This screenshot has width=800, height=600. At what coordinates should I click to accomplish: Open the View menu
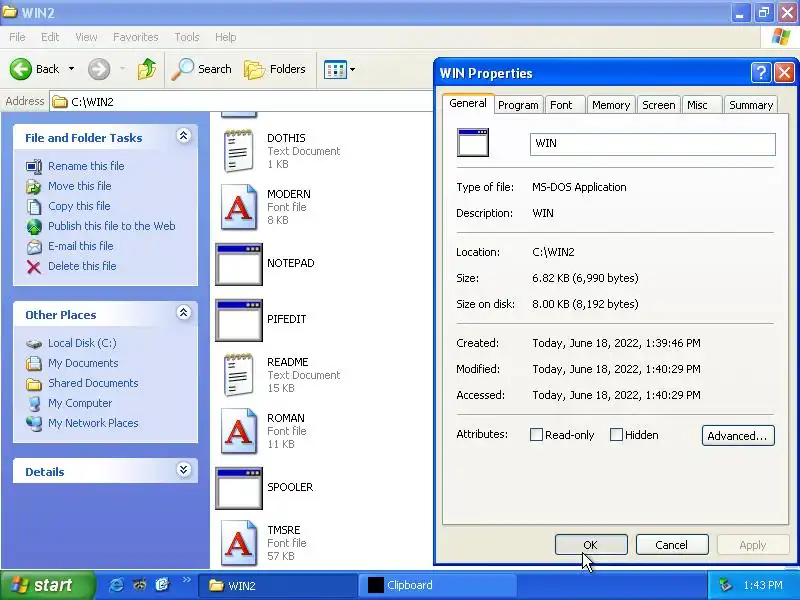[86, 37]
